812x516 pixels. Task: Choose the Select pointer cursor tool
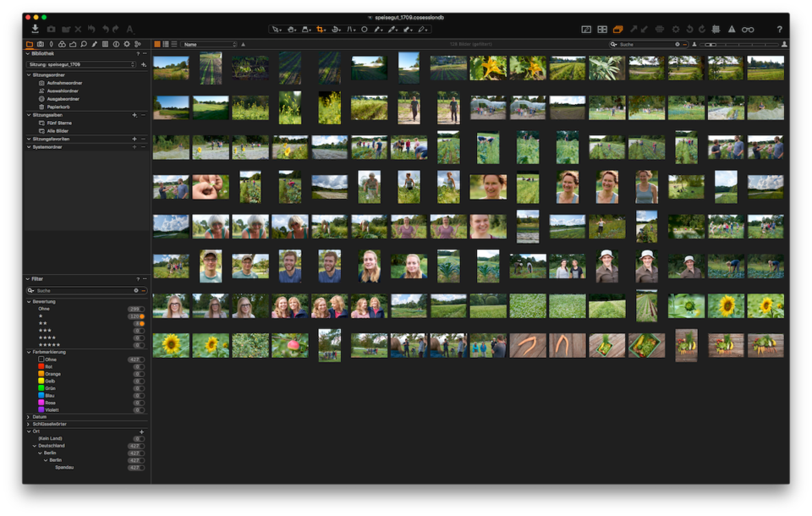[x=277, y=30]
